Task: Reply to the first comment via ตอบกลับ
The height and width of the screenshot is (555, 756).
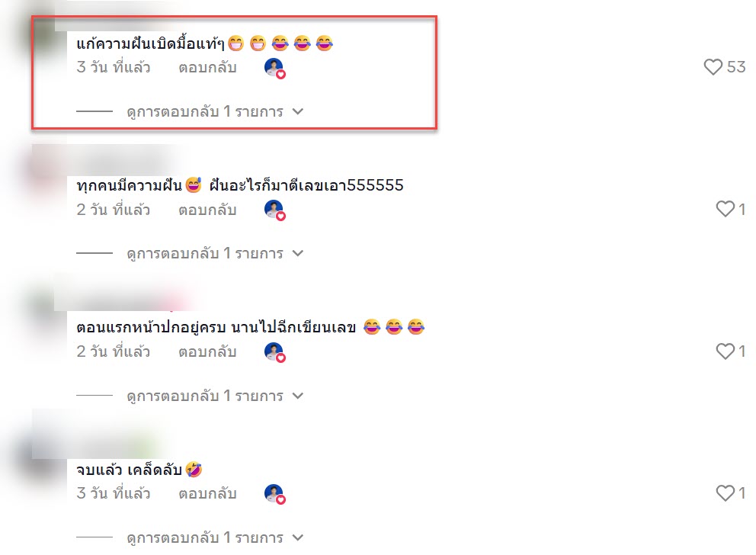Action: point(207,68)
